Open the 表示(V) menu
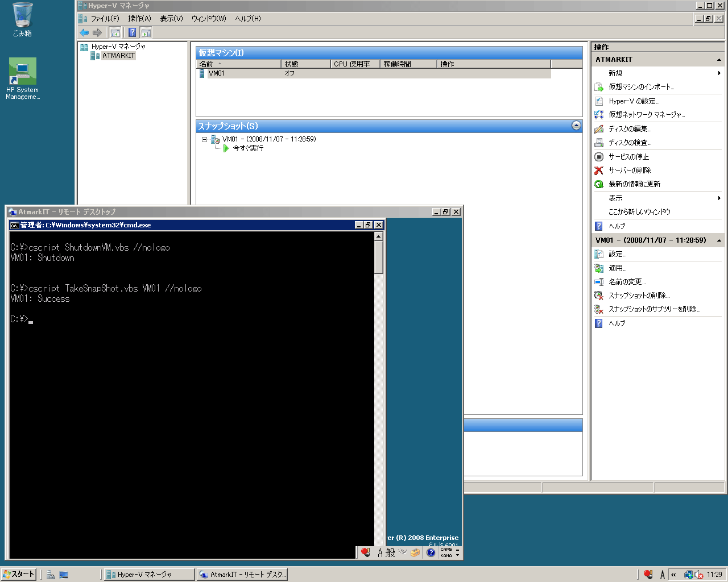The width and height of the screenshot is (728, 582). coord(171,19)
